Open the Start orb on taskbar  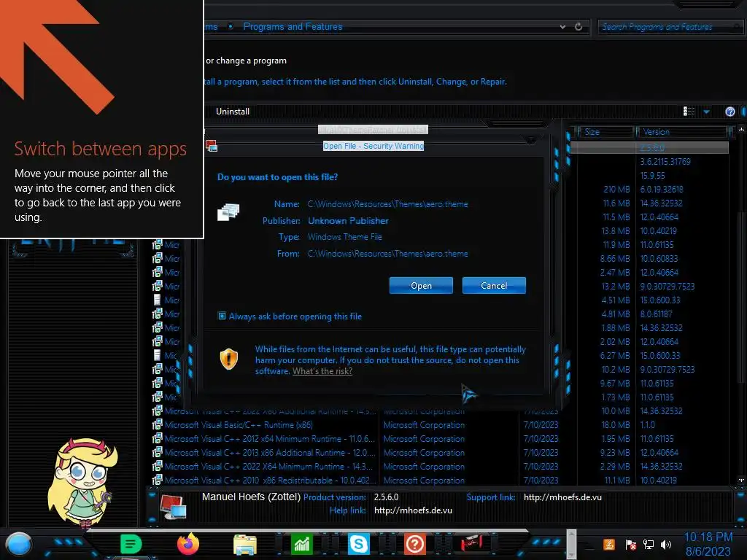coord(18,544)
